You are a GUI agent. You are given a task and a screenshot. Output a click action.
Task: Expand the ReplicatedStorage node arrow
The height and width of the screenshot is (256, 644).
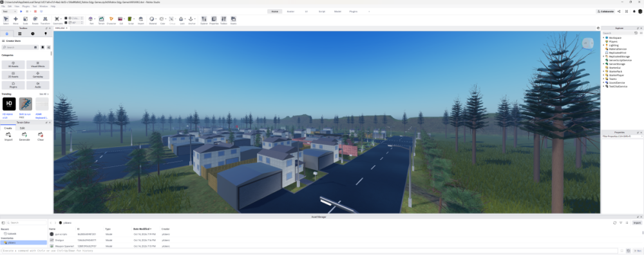[x=604, y=56]
